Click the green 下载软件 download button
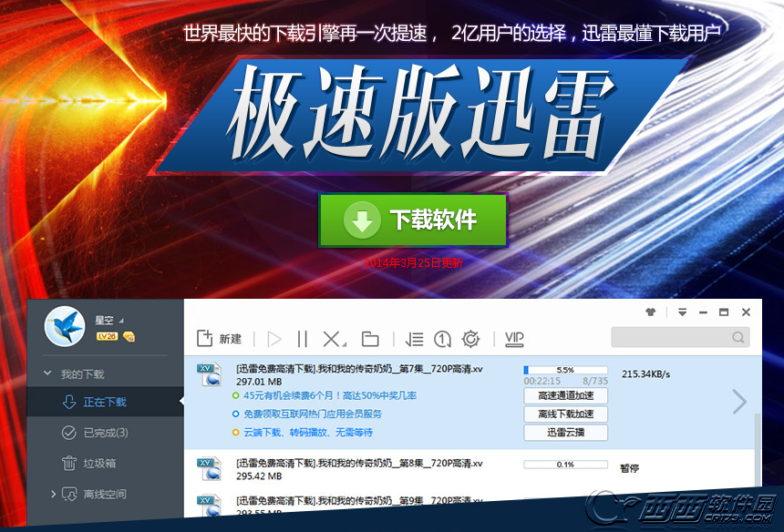Viewport: 784px width, 532px height. 413,220
